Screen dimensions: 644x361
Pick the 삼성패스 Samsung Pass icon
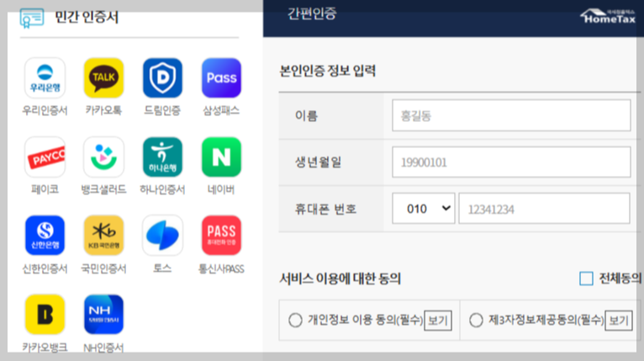point(221,78)
